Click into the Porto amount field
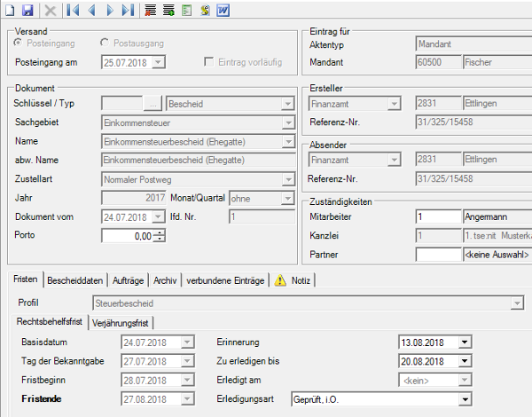Image resolution: width=532 pixels, height=417 pixels. pyautogui.click(x=128, y=236)
